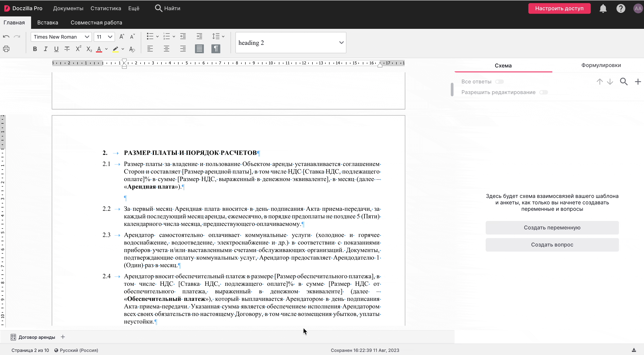Click Создать вопрос button
Viewport: 644px width, 355px height.
tap(552, 245)
